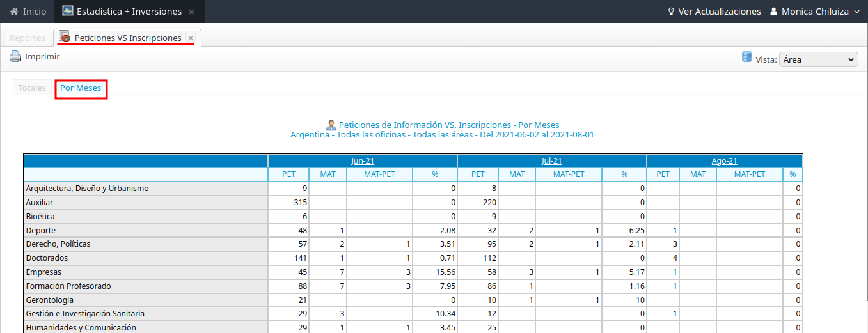The image size is (868, 333).
Task: Close the Peticiones VS Inscripciones tab
Action: pos(191,38)
